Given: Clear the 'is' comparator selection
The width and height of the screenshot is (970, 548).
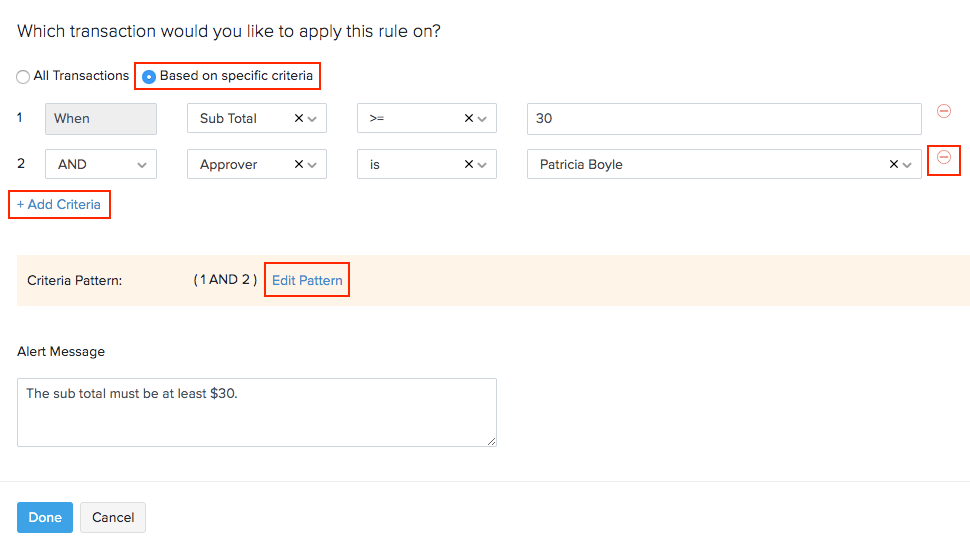Looking at the screenshot, I should (x=468, y=164).
